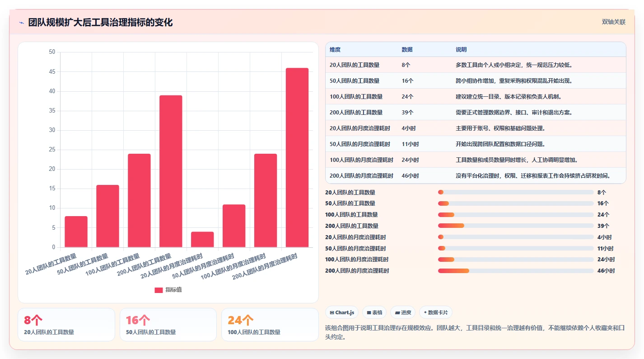
Task: Click the 说明 column header in the table
Action: 461,49
